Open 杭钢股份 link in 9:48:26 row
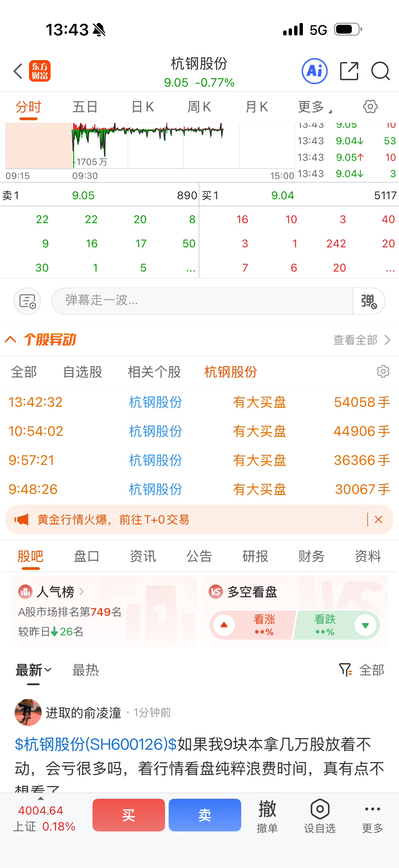The image size is (399, 868). tap(155, 489)
